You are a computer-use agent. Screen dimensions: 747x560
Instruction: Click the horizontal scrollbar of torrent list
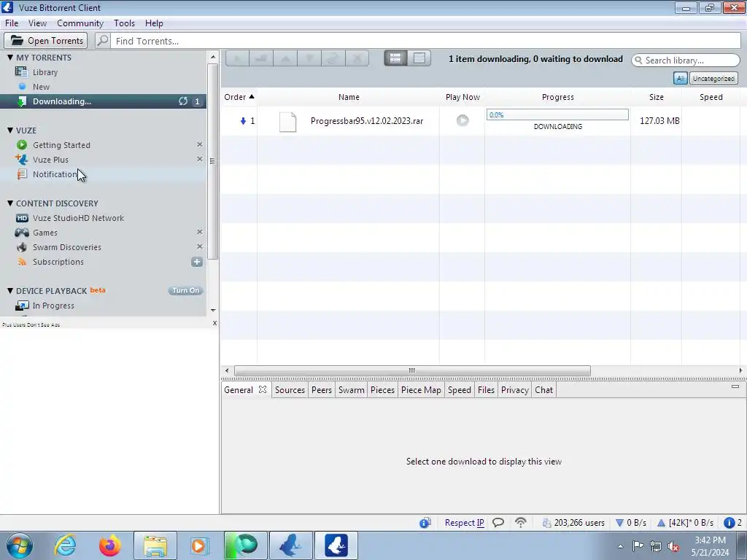[413, 370]
